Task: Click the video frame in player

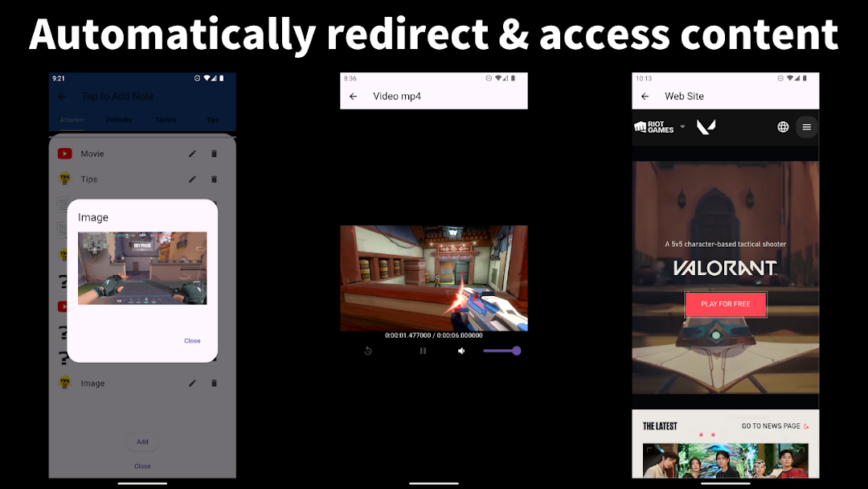Action: 434,278
